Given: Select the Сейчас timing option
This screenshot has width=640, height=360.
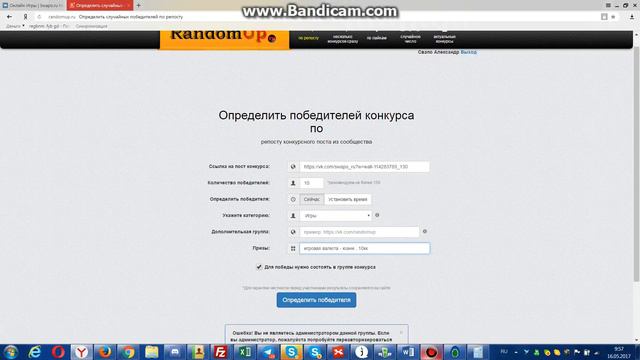Looking at the screenshot, I should pyautogui.click(x=311, y=199).
